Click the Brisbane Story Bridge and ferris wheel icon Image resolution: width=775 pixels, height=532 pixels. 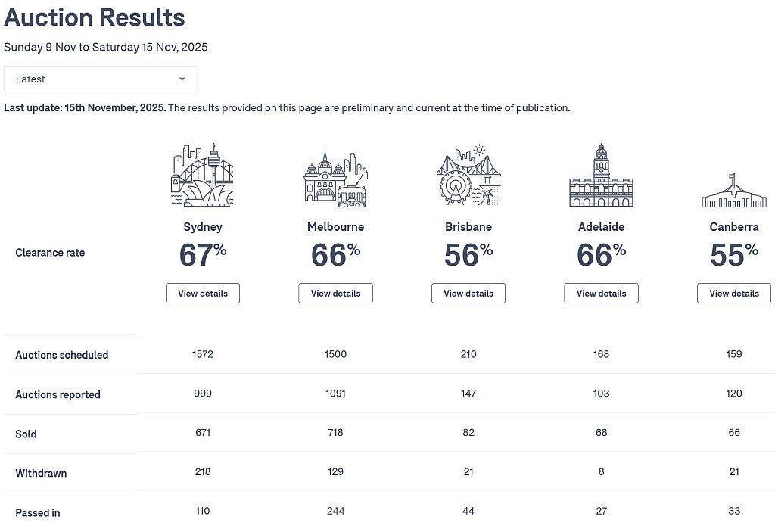point(468,175)
